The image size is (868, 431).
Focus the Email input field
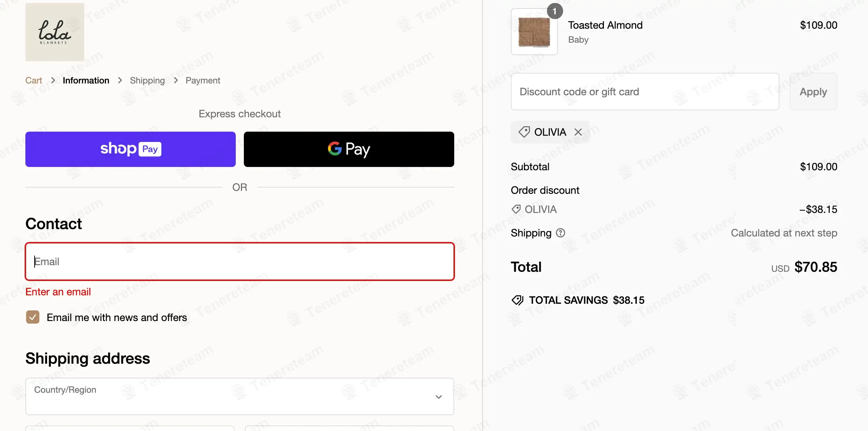(x=239, y=261)
